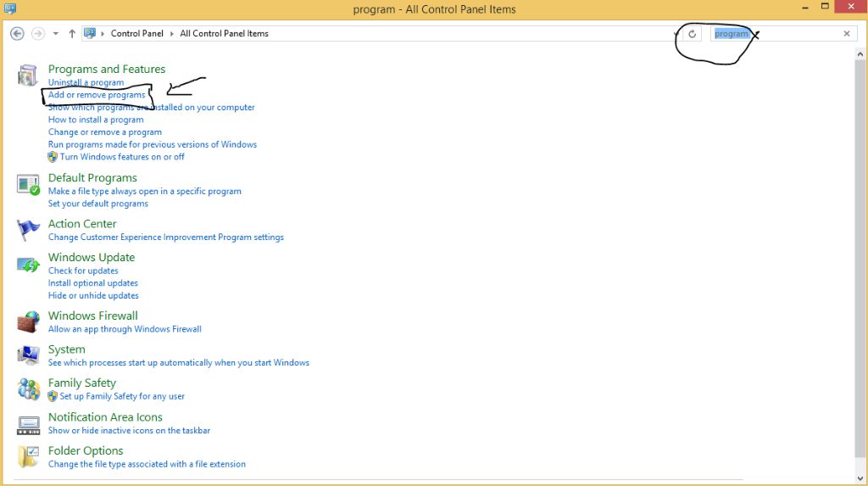Image resolution: width=868 pixels, height=486 pixels.
Task: Refresh the Control Panel view
Action: point(692,34)
